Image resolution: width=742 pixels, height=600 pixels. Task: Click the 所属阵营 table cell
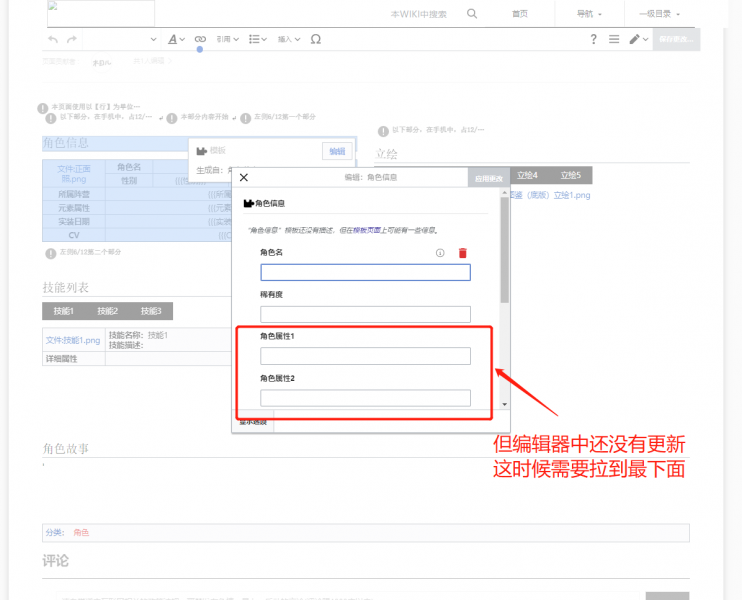pyautogui.click(x=74, y=194)
